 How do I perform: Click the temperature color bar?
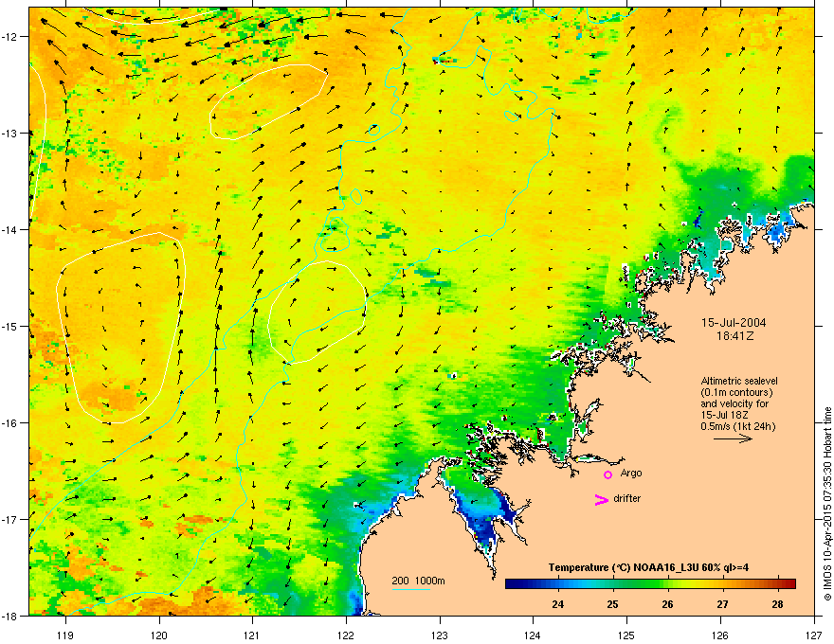(x=650, y=583)
